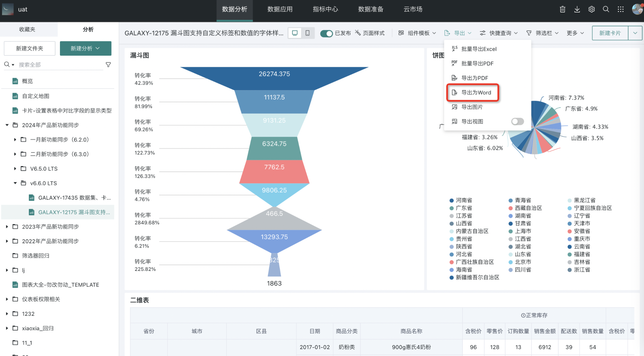The height and width of the screenshot is (356, 644).
Task: Open the download icon in header
Action: click(x=577, y=9)
